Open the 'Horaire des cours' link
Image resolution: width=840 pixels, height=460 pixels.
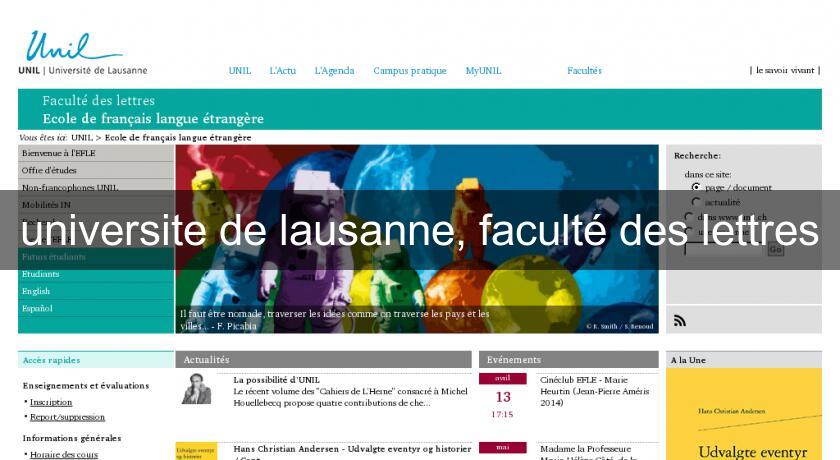pos(64,455)
